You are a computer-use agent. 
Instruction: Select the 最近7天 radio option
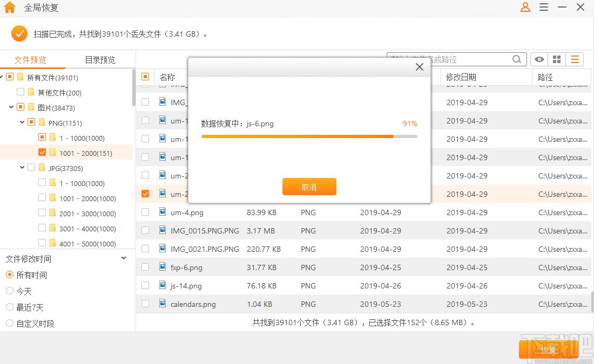point(10,307)
